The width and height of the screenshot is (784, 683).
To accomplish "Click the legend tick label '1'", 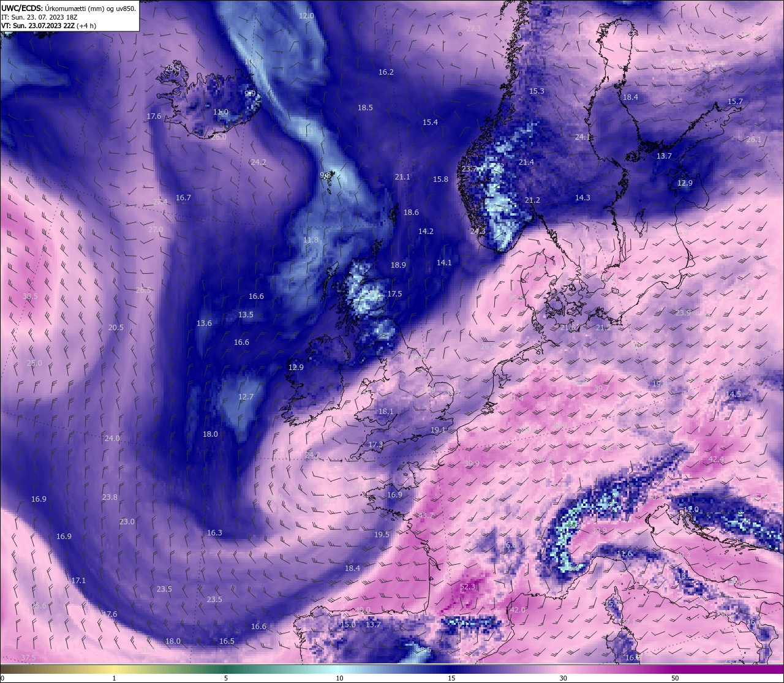I will click(114, 678).
